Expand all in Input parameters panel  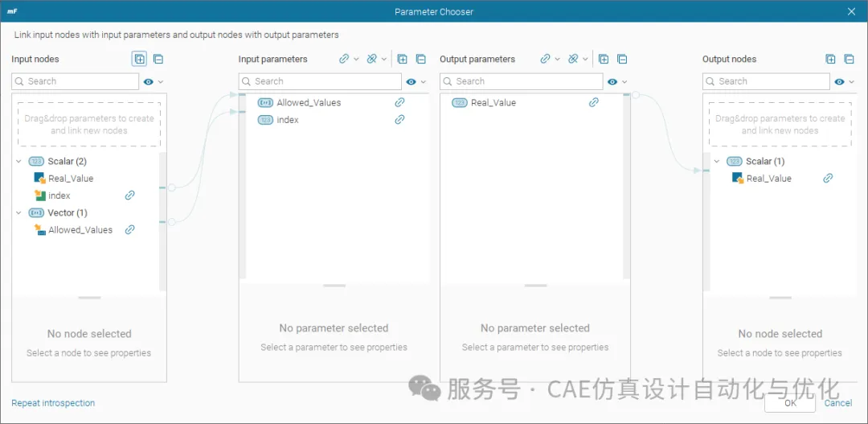click(x=403, y=59)
